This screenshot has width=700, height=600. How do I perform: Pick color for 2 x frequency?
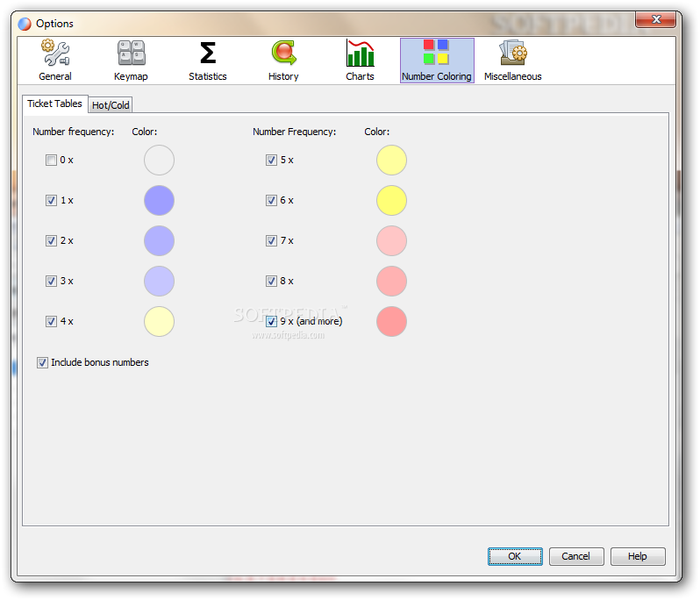159,240
